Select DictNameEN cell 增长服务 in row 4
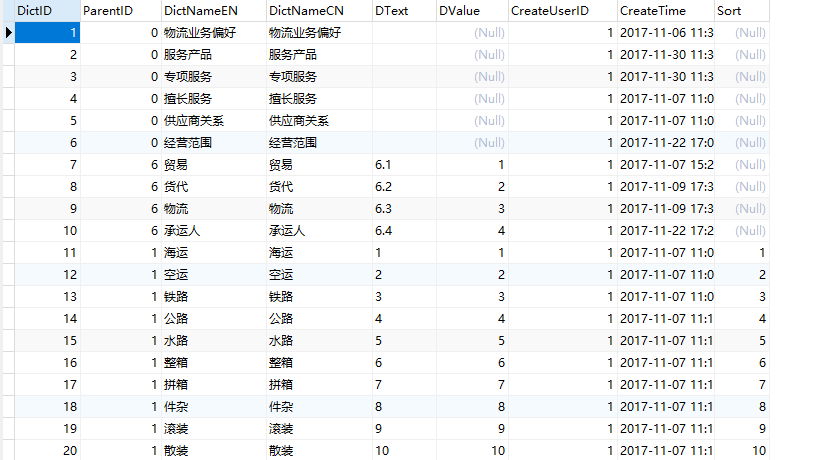 (x=214, y=99)
